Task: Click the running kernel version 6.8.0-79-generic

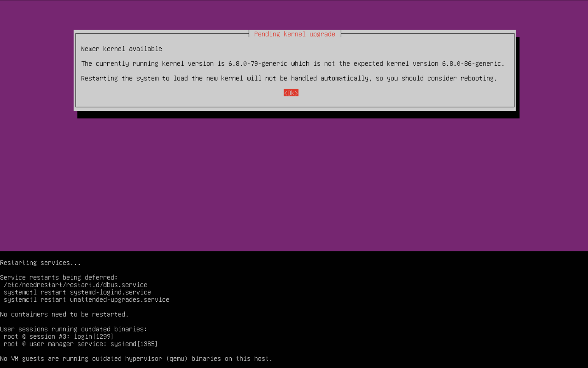Action: pos(257,64)
